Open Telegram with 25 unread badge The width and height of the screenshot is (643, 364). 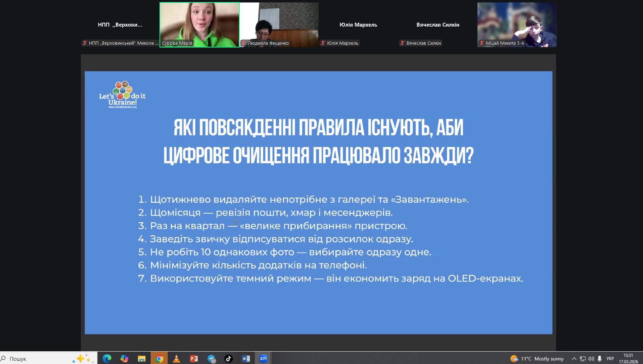211,359
